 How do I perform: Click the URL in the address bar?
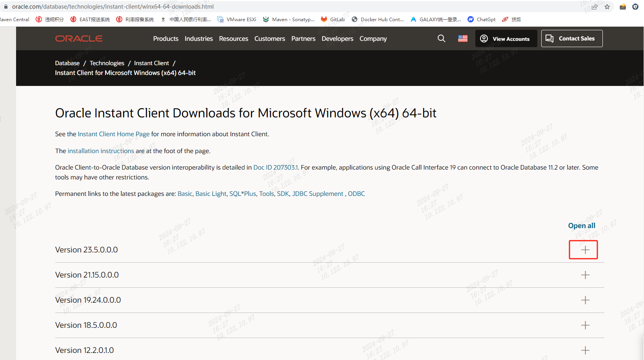tap(113, 7)
